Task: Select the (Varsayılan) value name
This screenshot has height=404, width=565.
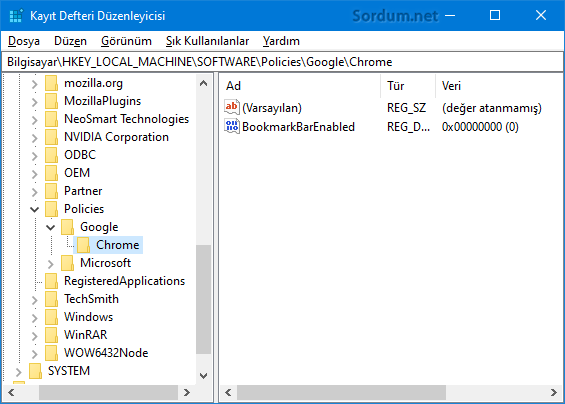Action: click(x=272, y=108)
